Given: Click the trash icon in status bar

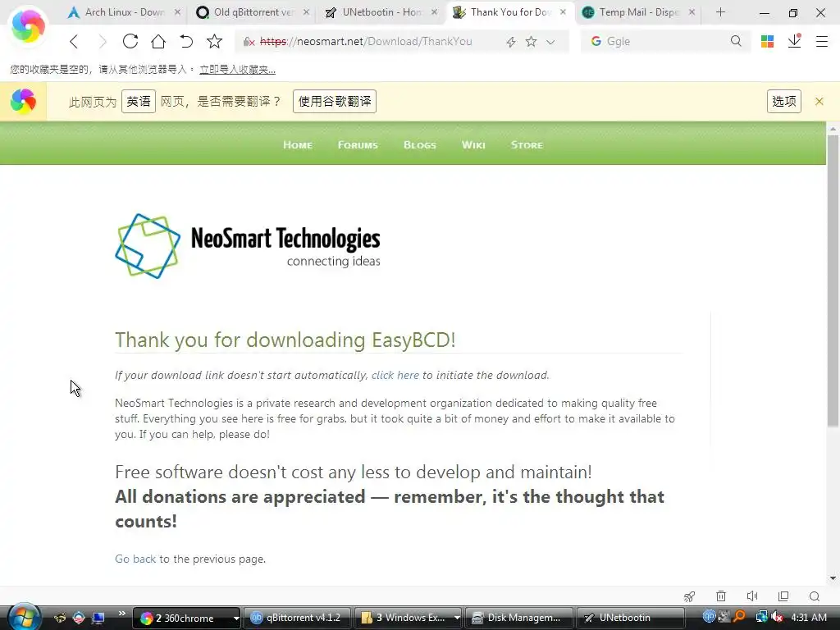Looking at the screenshot, I should 720,596.
